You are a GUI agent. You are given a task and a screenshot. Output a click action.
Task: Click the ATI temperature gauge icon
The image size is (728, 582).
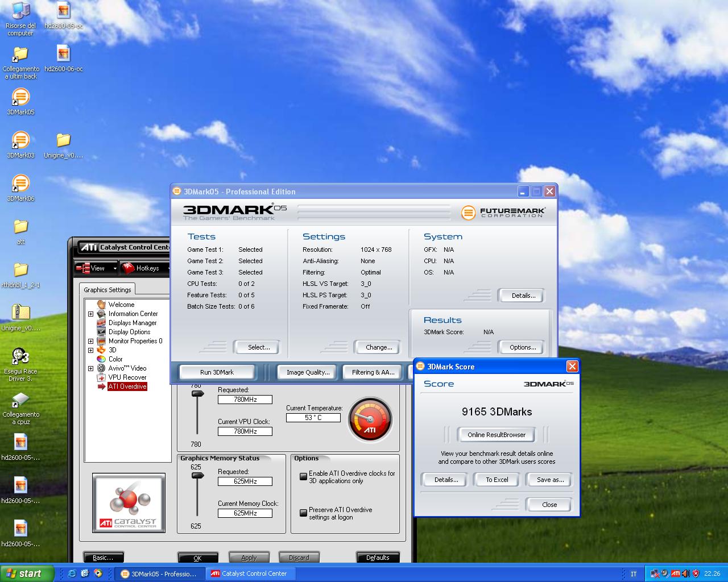click(x=370, y=420)
